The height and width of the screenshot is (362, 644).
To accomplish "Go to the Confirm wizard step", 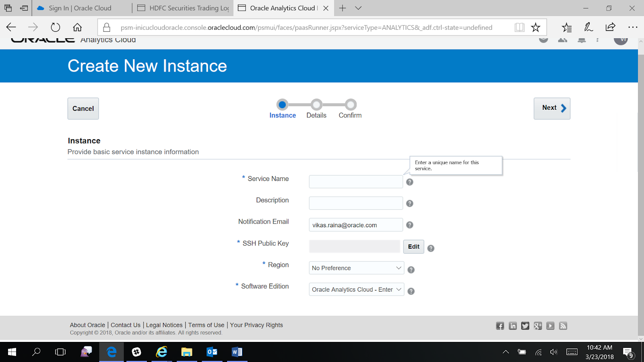I will coord(350,109).
